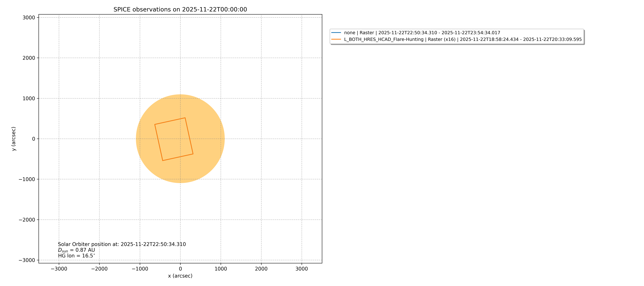Click the x-axis tick label '0'
This screenshot has height=286, width=644.
pos(180,269)
